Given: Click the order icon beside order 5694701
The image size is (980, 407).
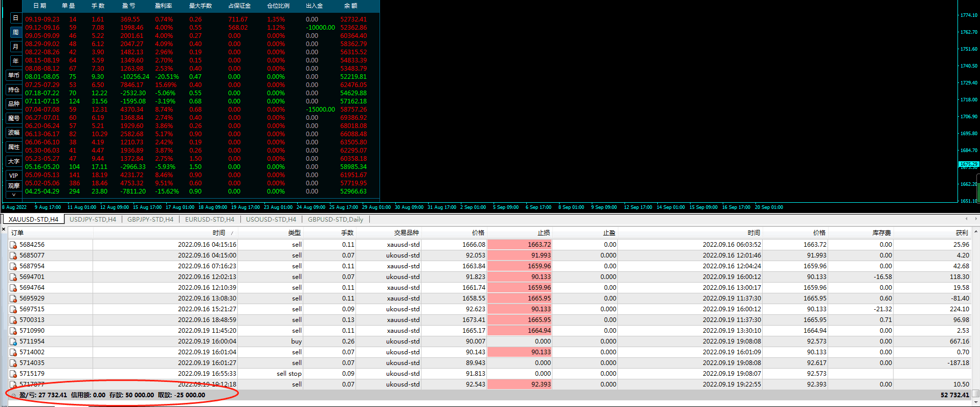Looking at the screenshot, I should tap(13, 277).
